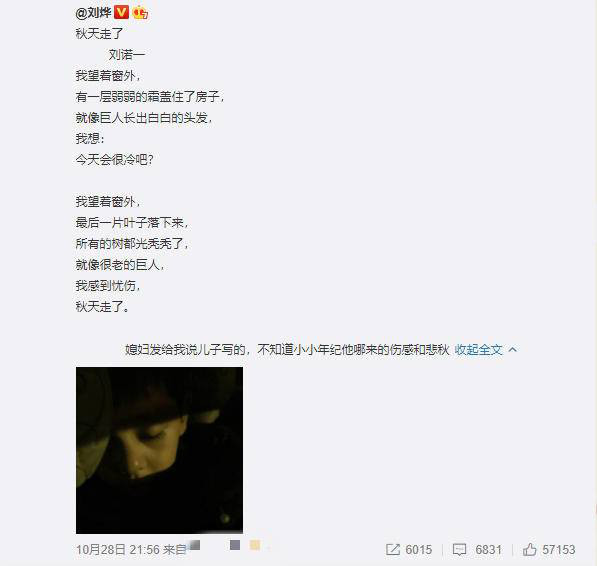Click the pale yellow square in footer
Viewport: 597px width, 566px height.
pyautogui.click(x=255, y=545)
